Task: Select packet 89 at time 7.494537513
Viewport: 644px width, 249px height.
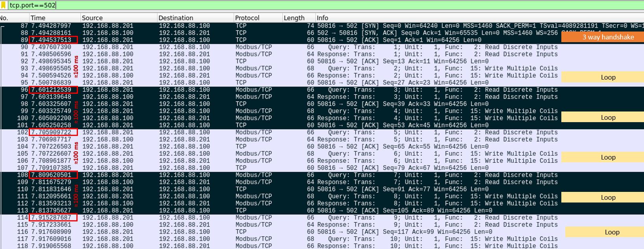Action: [x=322, y=40]
